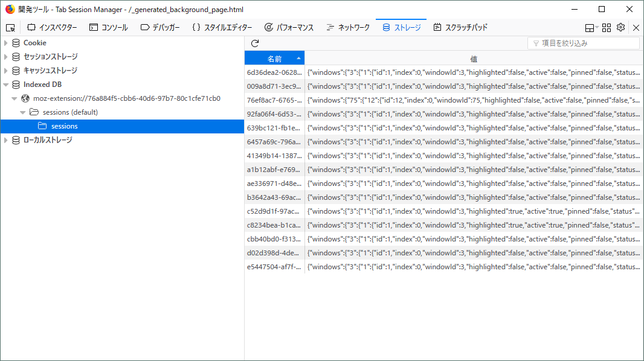Click value cell of c52d9d1f row
This screenshot has width=644, height=361.
(x=474, y=211)
